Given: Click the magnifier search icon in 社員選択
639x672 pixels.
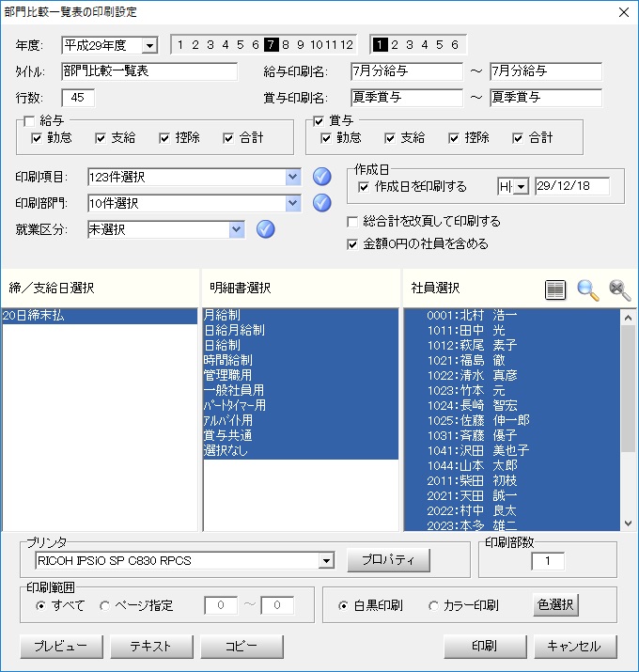Looking at the screenshot, I should pyautogui.click(x=587, y=289).
